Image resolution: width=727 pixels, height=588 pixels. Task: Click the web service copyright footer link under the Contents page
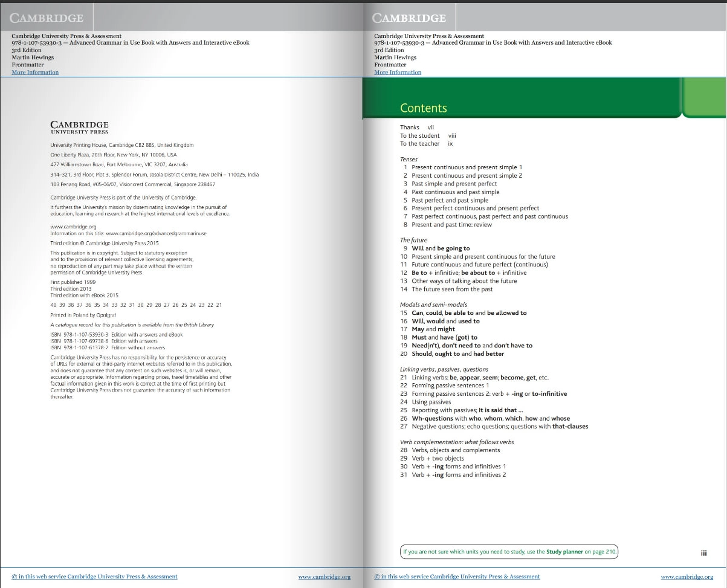[x=457, y=577]
